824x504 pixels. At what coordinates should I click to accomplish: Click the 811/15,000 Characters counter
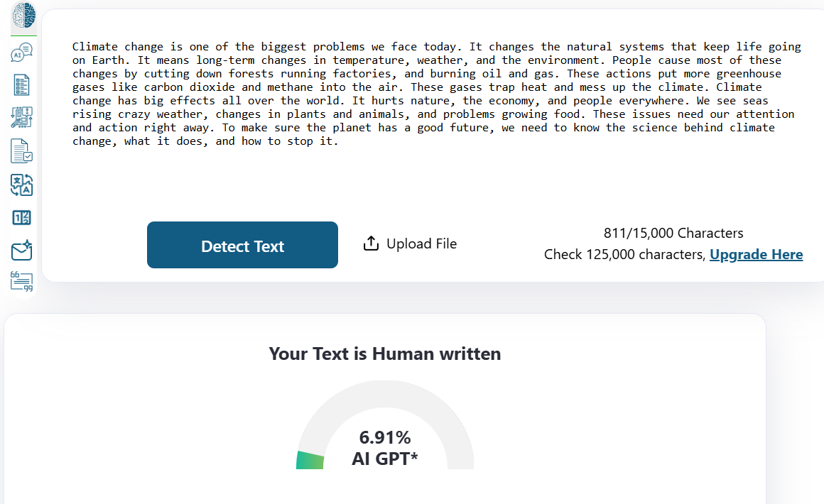point(673,233)
